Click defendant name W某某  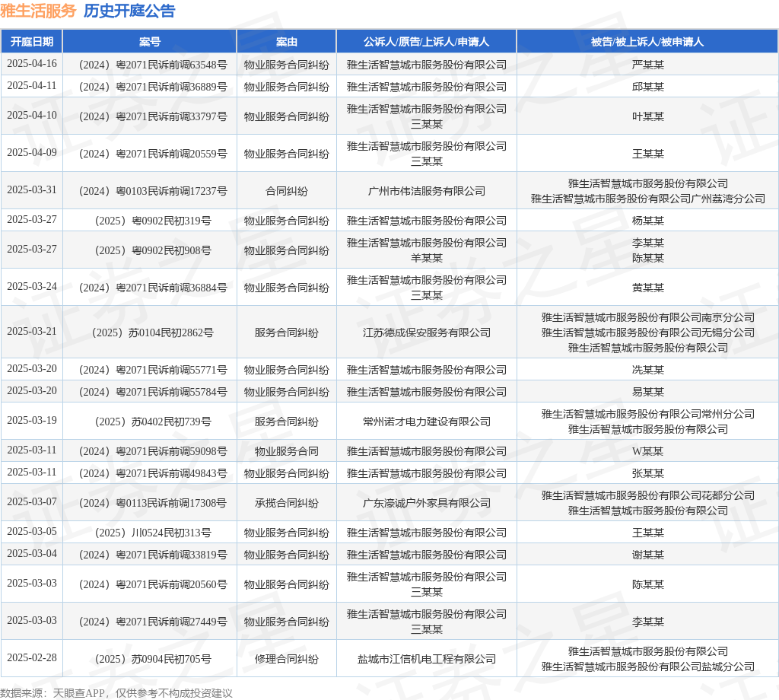pyautogui.click(x=648, y=451)
